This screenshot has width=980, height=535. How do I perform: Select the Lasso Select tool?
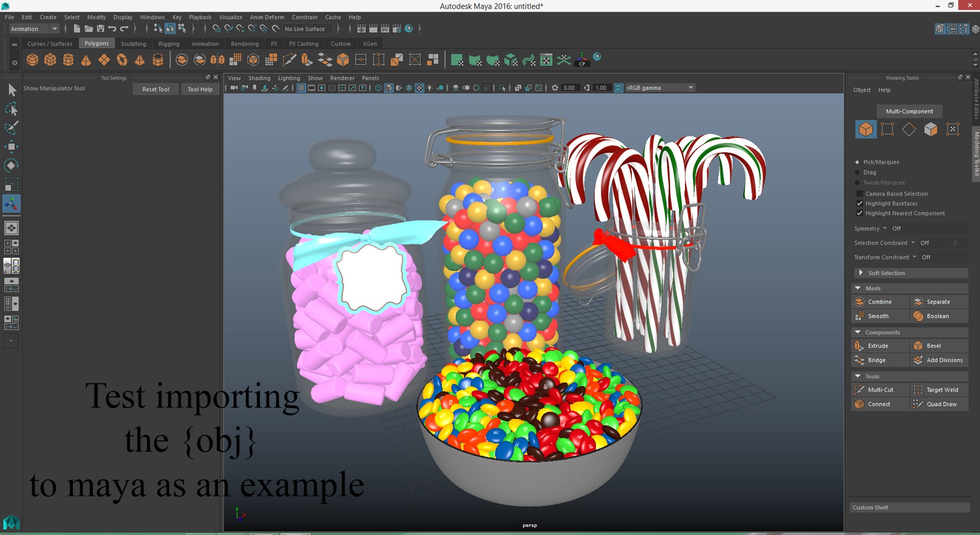click(x=11, y=109)
